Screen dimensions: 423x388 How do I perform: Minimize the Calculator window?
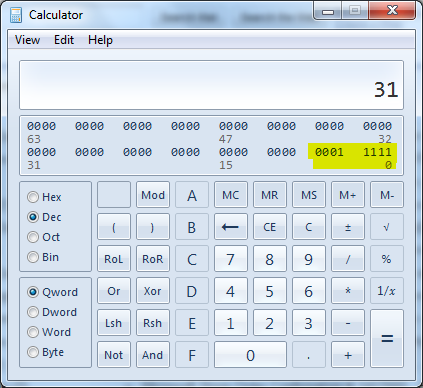point(328,11)
